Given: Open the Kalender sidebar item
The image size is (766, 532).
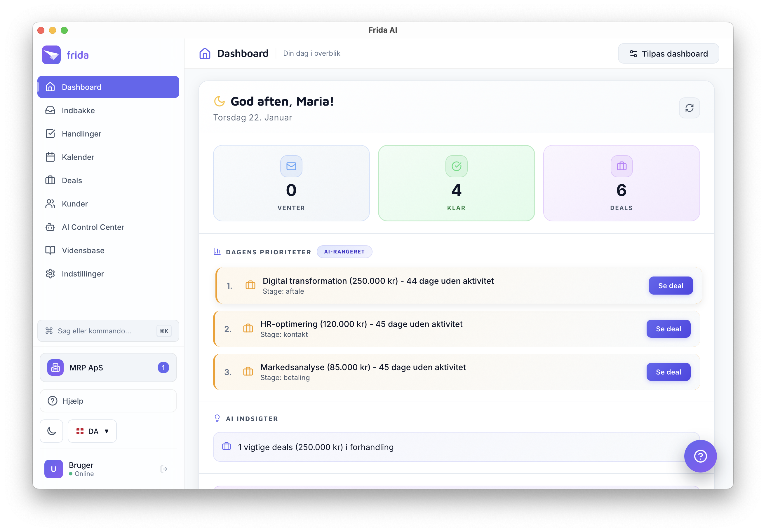Looking at the screenshot, I should [78, 157].
